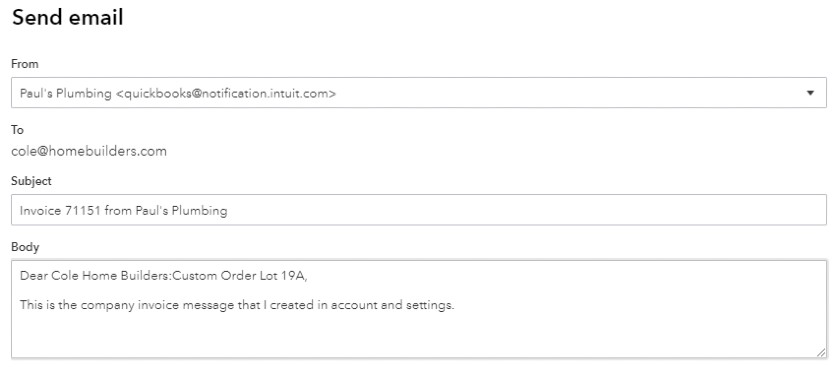Click the empty area at bottom of Body box
840x385 pixels.
[x=419, y=336]
